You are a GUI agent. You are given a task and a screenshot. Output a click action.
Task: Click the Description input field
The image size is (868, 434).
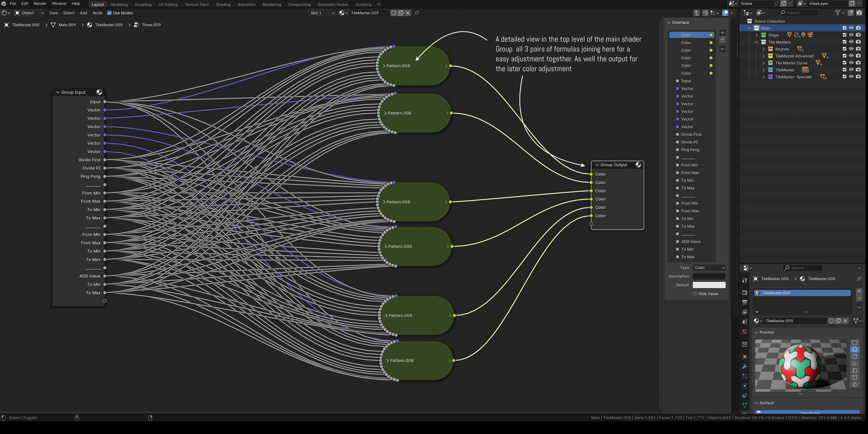(x=709, y=276)
